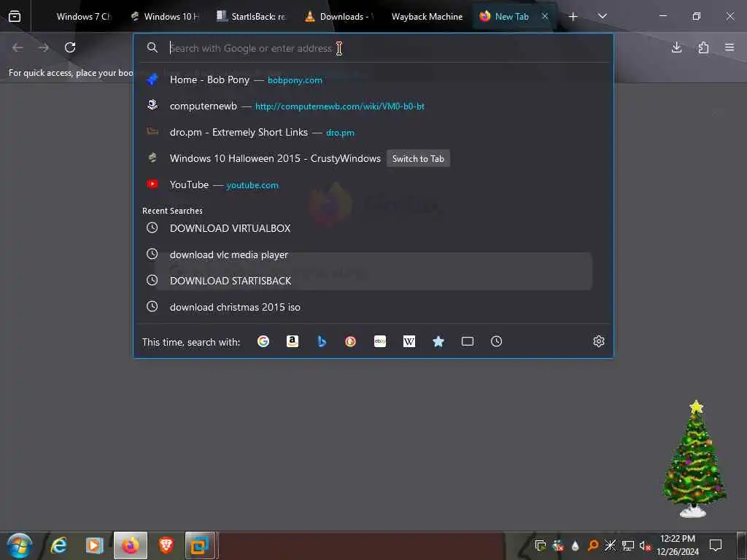Click the taskbar clock 12:22 PM
747x560 pixels.
[x=678, y=539]
